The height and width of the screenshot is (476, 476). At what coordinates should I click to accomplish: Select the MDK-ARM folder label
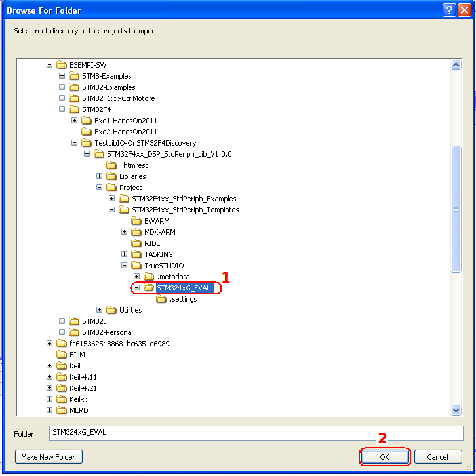click(x=160, y=232)
